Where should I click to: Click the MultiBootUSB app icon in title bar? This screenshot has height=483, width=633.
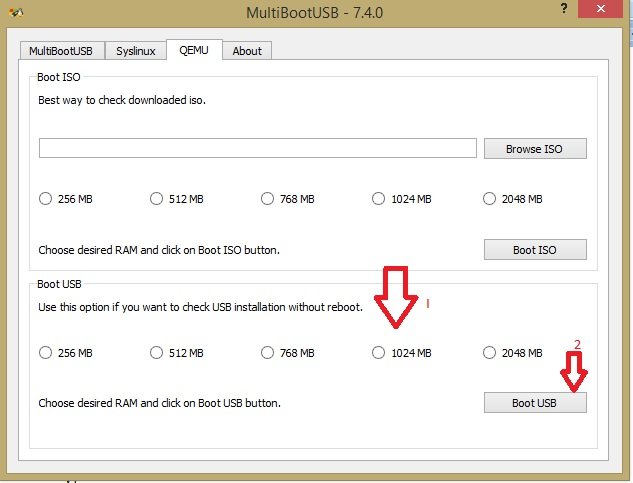point(16,13)
